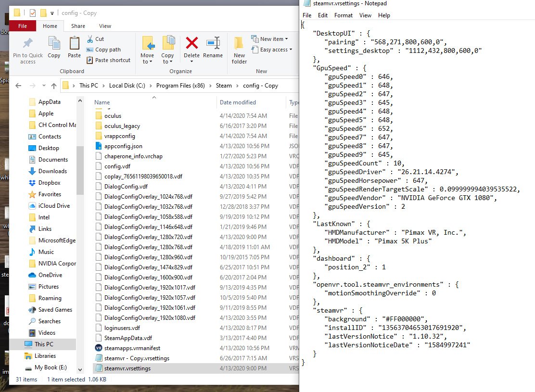
Task: Switch to the Share ribbon tab
Action: click(78, 26)
